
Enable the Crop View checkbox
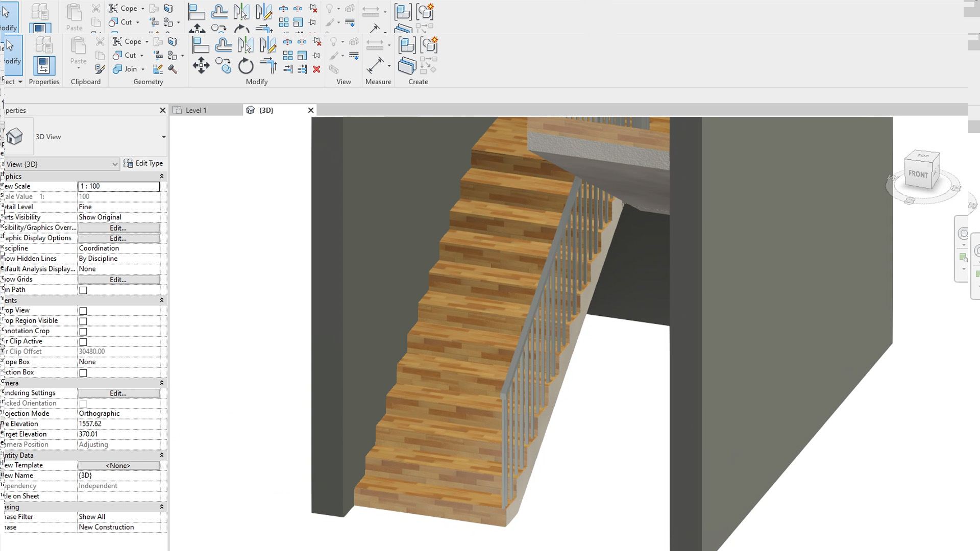[x=83, y=311]
